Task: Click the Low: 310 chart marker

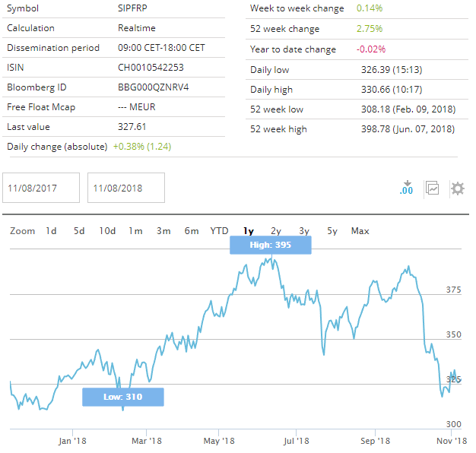Action: coord(123,397)
